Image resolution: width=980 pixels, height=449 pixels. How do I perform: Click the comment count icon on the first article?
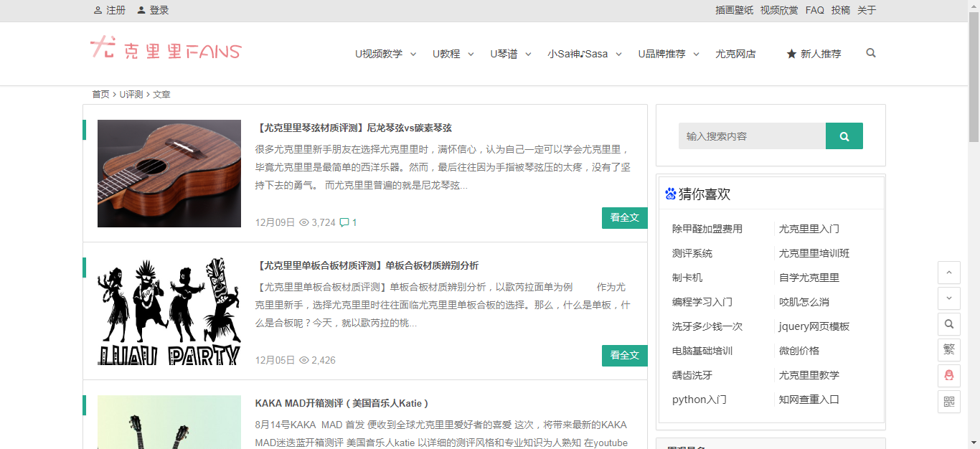click(x=344, y=222)
